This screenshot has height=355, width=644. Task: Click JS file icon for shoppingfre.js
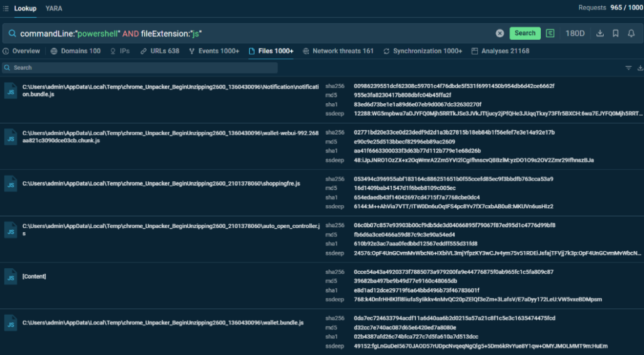pyautogui.click(x=11, y=183)
